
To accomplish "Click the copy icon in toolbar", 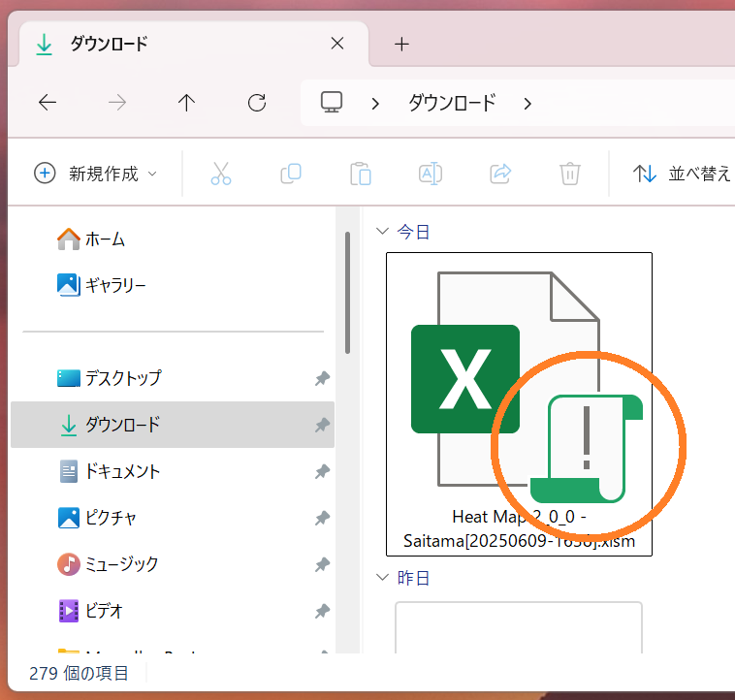I will [x=291, y=174].
